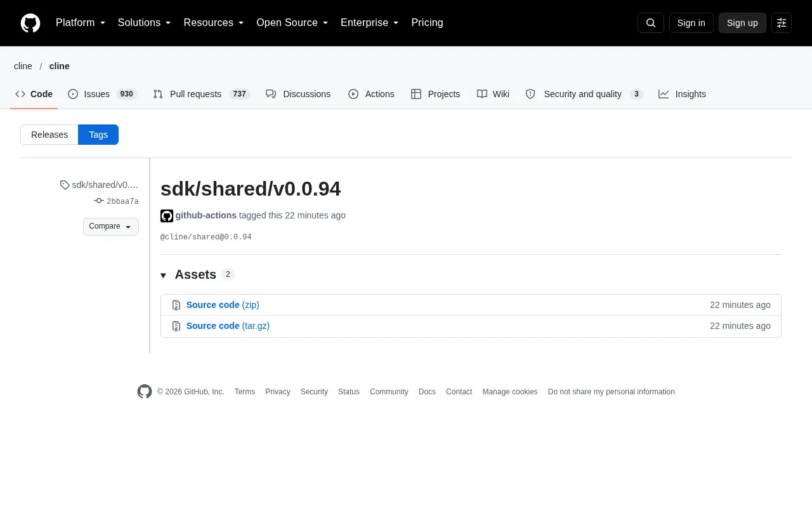Screen dimensions: 812x508
Task: Open the Issues tab
Action: tap(103, 94)
